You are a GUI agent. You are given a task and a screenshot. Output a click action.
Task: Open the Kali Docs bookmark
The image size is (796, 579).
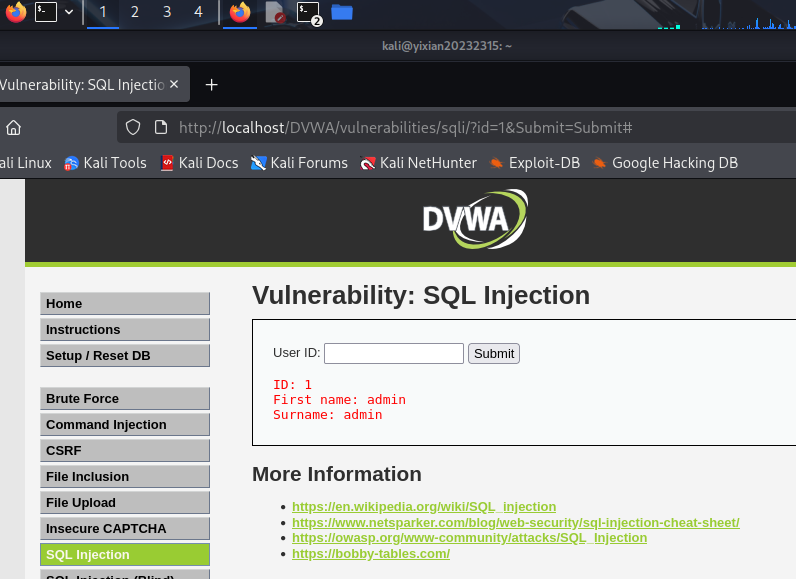(200, 163)
